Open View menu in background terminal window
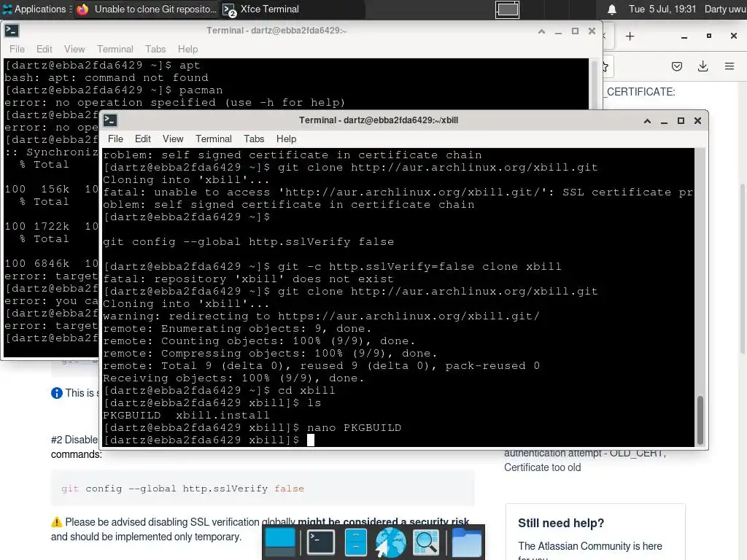 tap(74, 49)
